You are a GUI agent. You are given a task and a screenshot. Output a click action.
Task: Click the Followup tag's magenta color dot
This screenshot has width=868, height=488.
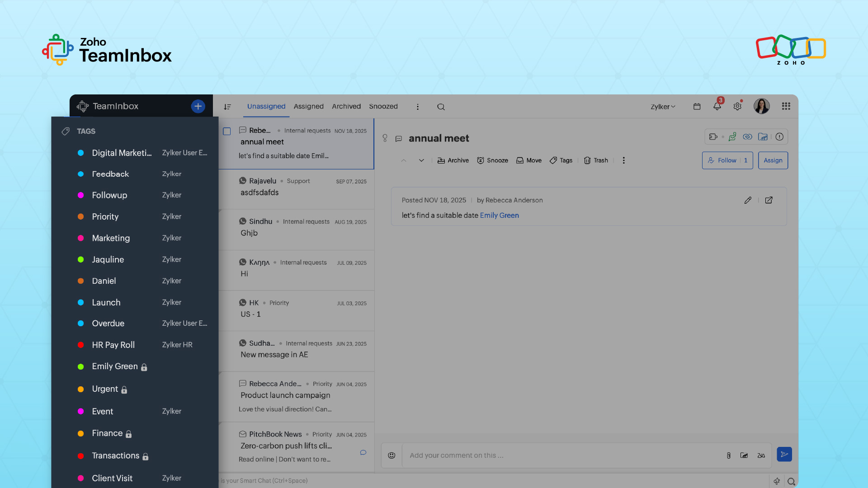tap(81, 195)
